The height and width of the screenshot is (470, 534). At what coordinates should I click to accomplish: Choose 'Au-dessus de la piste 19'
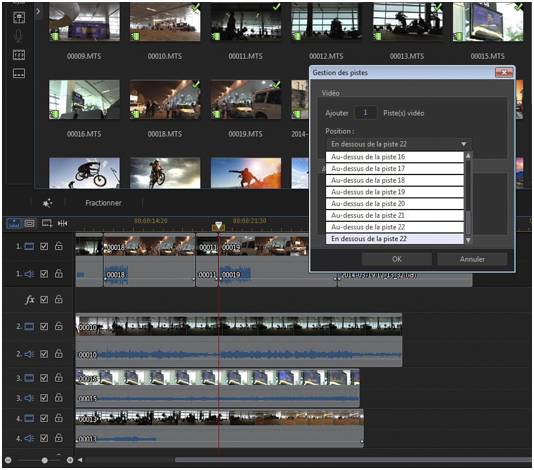395,192
